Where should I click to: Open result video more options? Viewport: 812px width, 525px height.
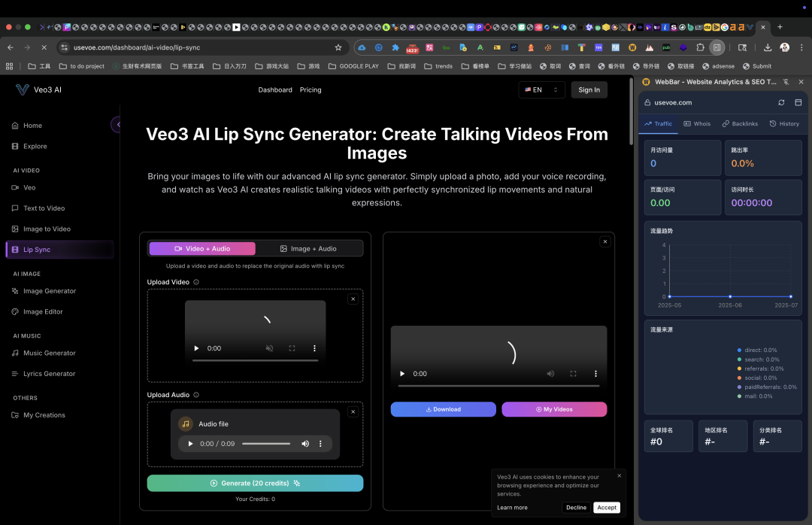click(595, 374)
